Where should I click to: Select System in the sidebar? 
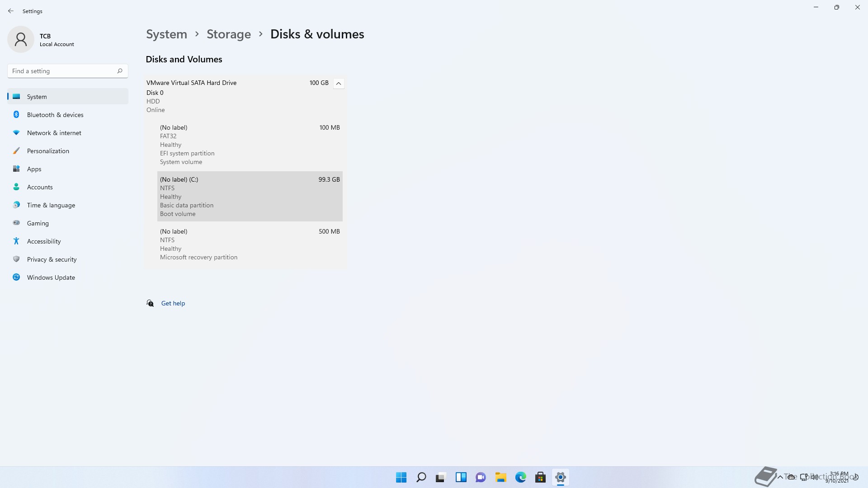click(68, 97)
